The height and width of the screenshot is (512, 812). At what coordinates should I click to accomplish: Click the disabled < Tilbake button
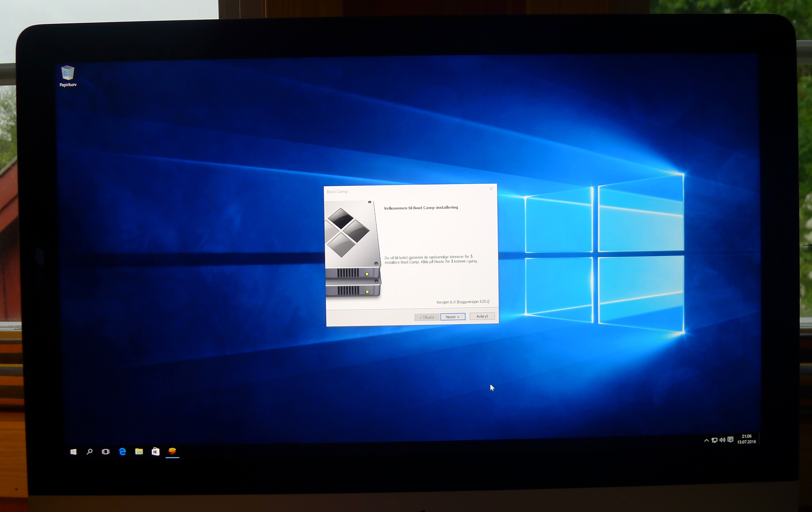pyautogui.click(x=426, y=317)
